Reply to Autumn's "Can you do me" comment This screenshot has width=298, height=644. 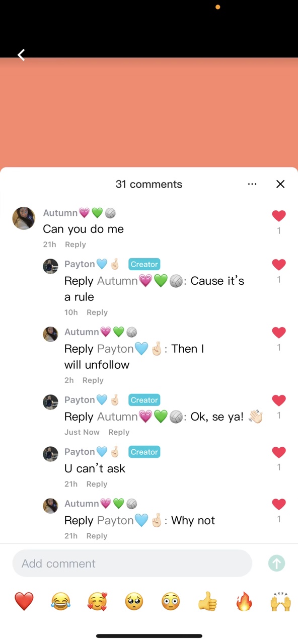tap(76, 245)
